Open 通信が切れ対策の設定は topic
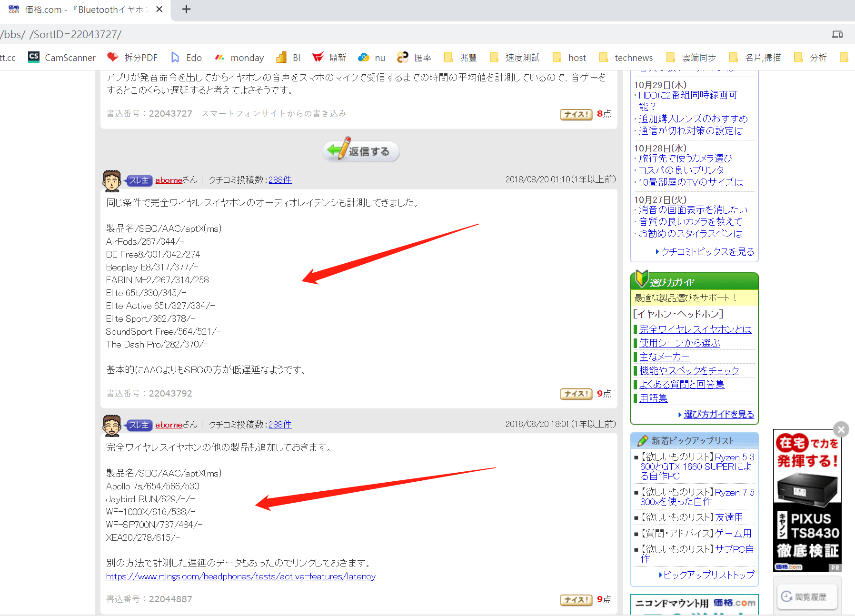 click(x=691, y=130)
